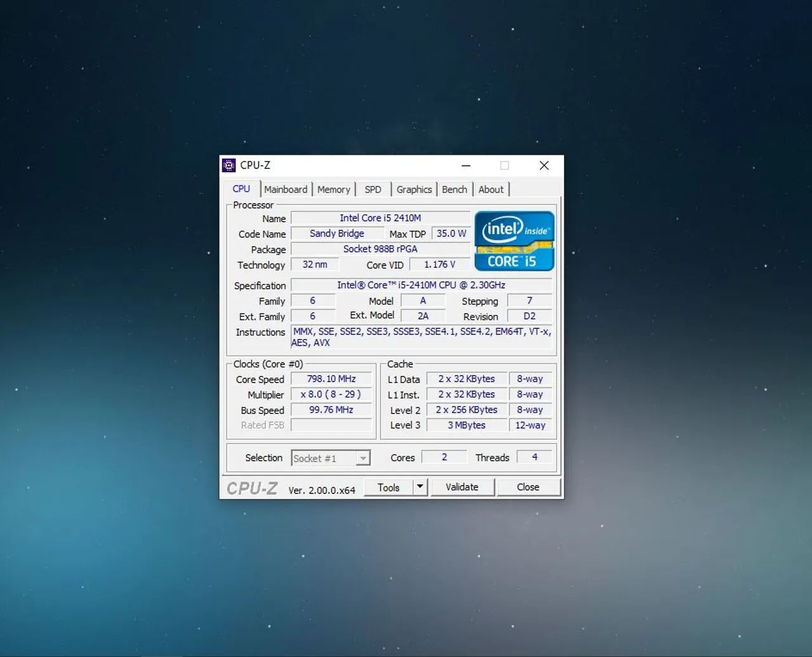The width and height of the screenshot is (812, 657).
Task: Click the L1 Inst. value 2 x 32 KBytes
Action: 466,394
